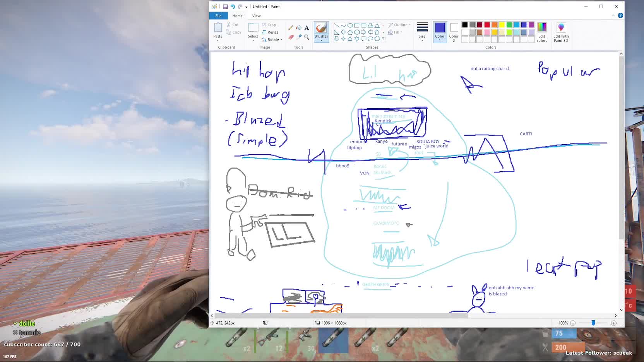Viewport: 644px width, 362px height.
Task: Choose the Diamond shape
Action: click(343, 32)
